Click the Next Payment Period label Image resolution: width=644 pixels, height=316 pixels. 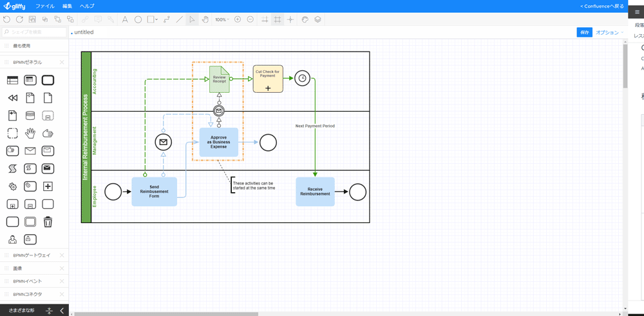point(315,126)
